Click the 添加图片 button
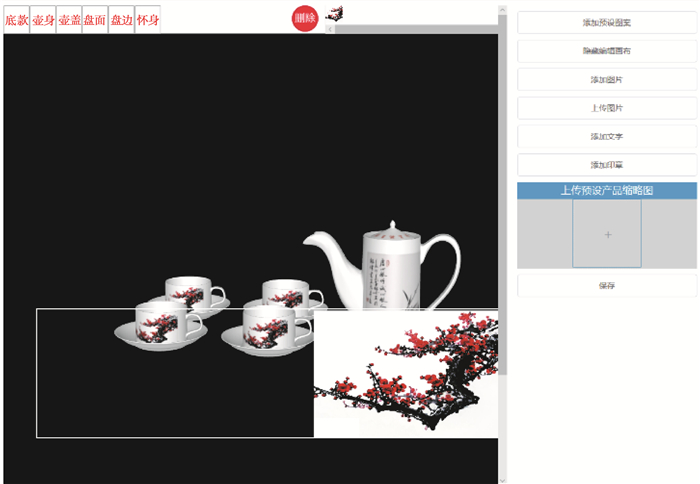This screenshot has height=484, width=700. coord(607,79)
